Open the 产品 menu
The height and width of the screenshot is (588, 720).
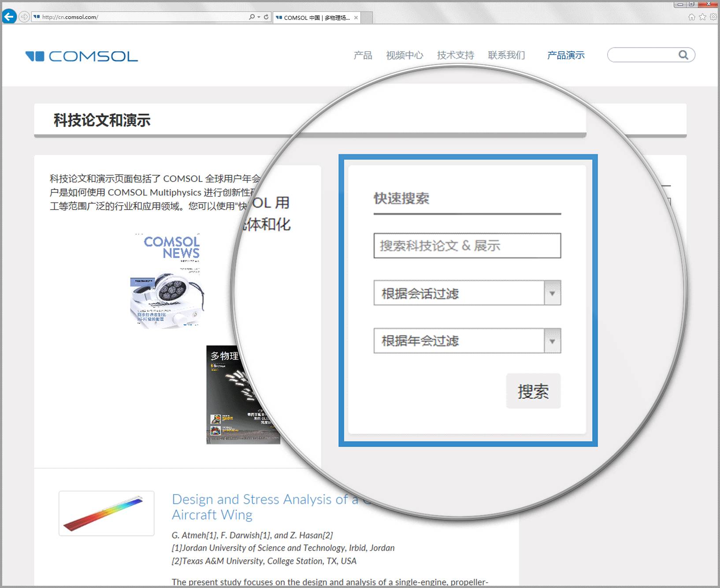pyautogui.click(x=363, y=55)
